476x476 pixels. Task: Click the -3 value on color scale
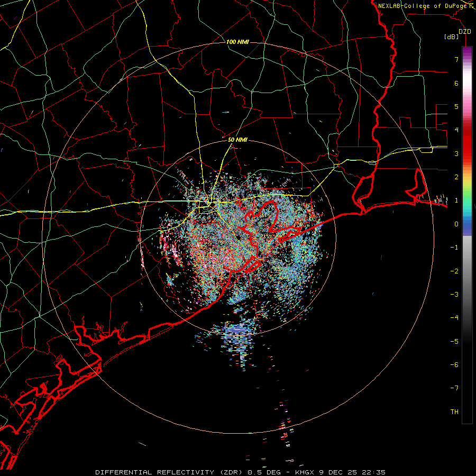coord(454,294)
